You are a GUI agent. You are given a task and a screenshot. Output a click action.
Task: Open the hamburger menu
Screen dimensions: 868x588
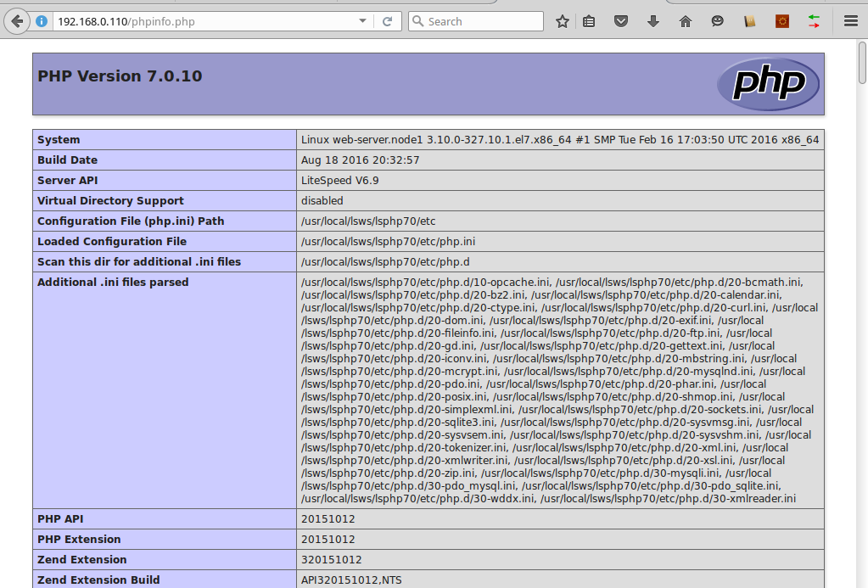851,21
